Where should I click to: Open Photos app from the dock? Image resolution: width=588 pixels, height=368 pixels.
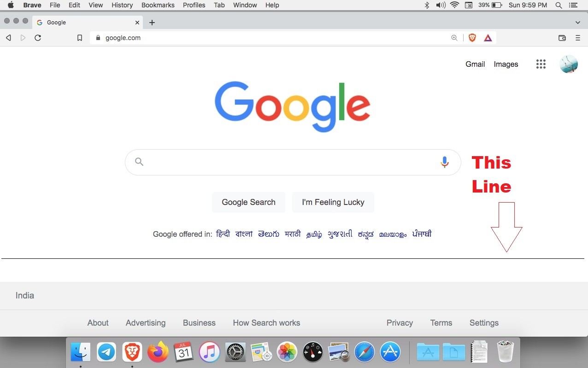(287, 352)
